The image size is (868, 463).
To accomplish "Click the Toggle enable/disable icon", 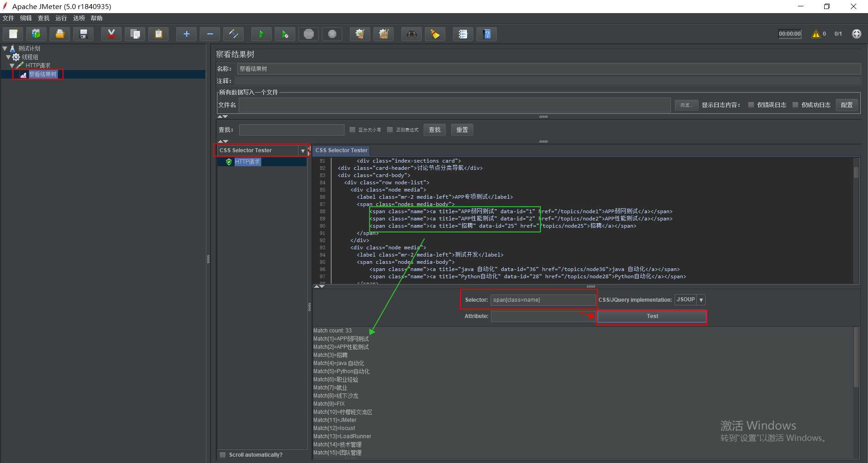I will tap(233, 34).
